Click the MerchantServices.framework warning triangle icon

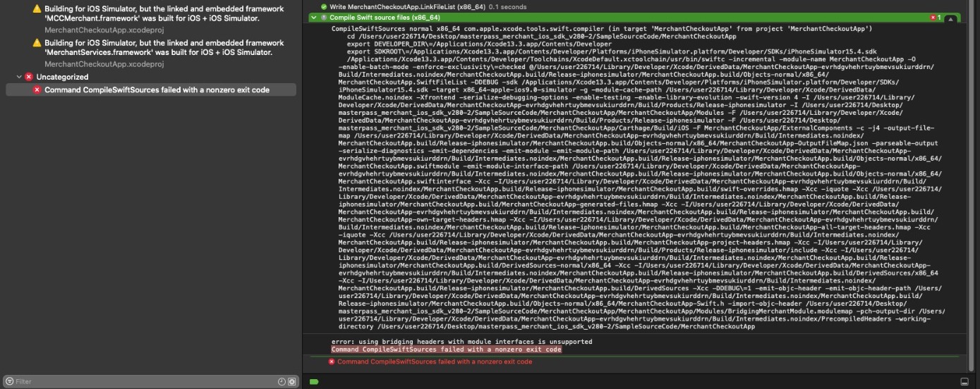point(37,43)
